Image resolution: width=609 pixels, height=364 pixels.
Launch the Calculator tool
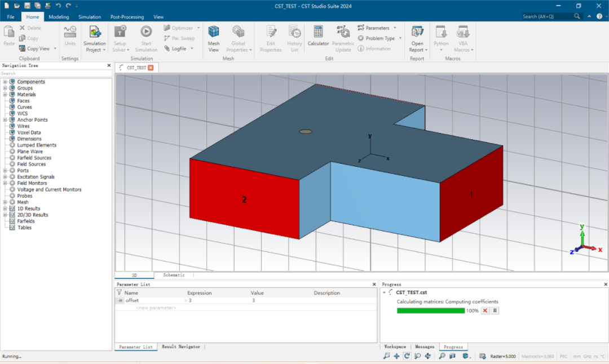pos(318,36)
